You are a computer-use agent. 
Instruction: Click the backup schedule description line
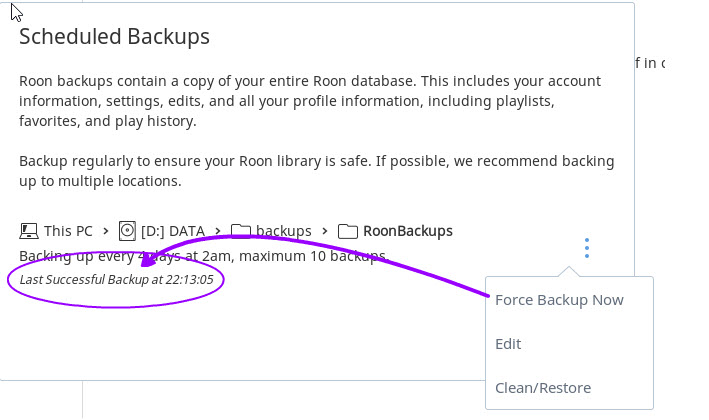[x=203, y=256]
